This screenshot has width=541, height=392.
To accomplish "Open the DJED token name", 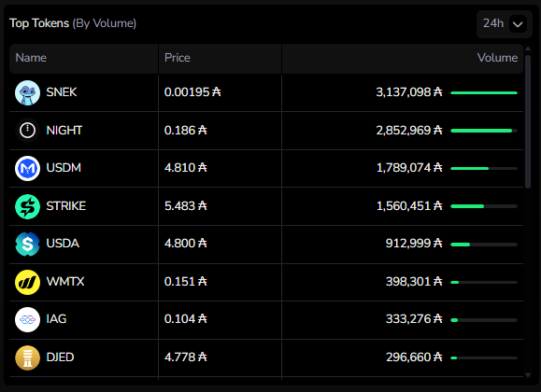I will [x=60, y=357].
